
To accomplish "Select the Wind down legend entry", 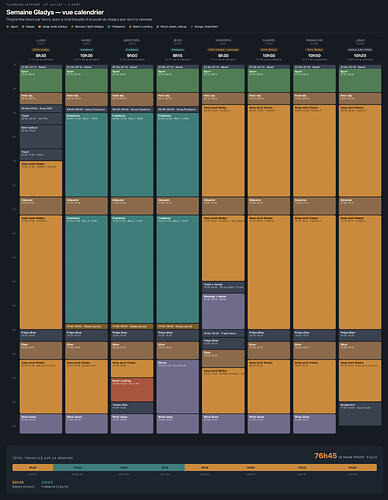I will tap(172, 27).
